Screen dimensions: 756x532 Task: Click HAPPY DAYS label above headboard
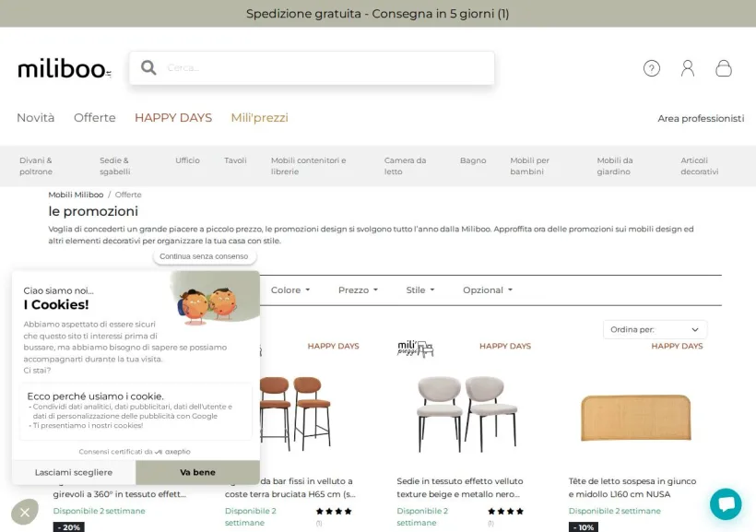677,346
